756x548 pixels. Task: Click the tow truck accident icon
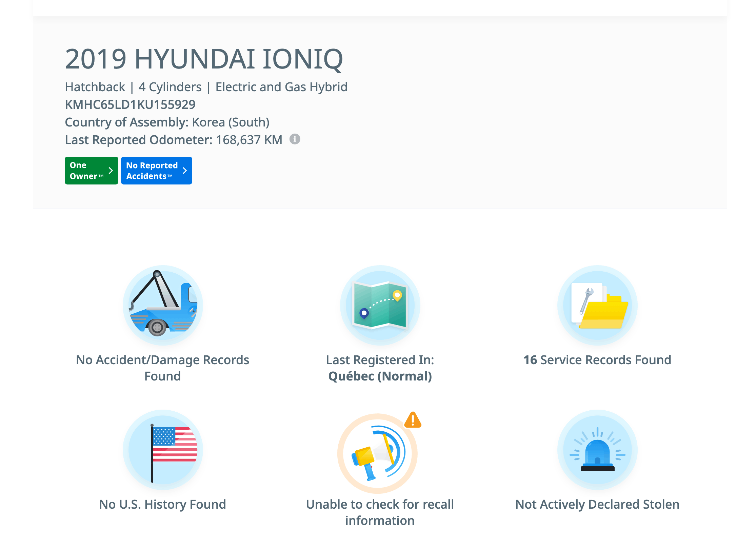(163, 305)
